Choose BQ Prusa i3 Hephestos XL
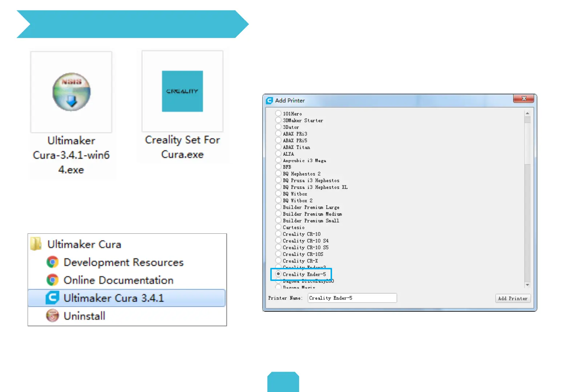Viewport: 566px width, 392px height. (x=278, y=187)
